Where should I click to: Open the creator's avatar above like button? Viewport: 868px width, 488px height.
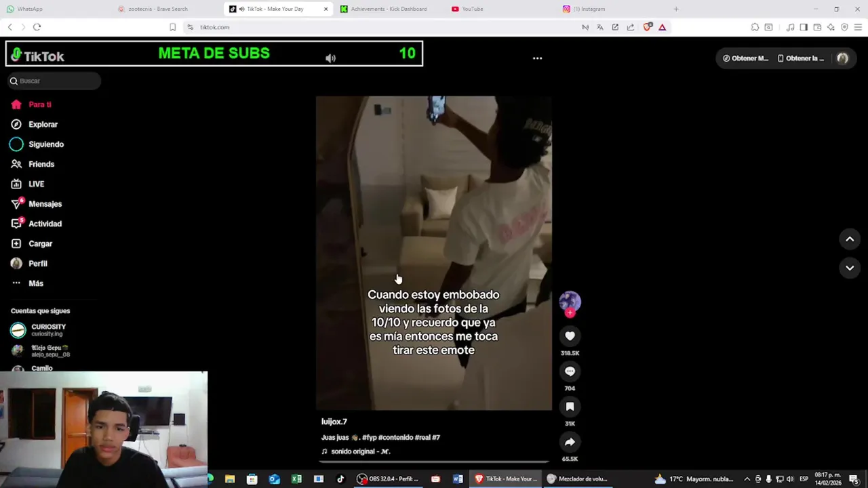tap(570, 302)
